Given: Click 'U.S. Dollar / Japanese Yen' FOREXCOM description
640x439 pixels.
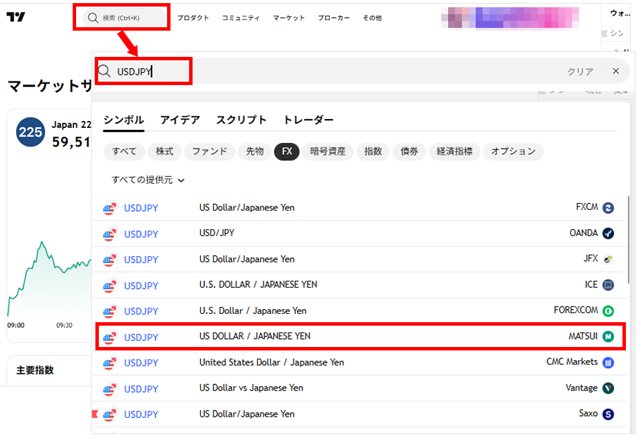Looking at the screenshot, I should [x=253, y=311].
